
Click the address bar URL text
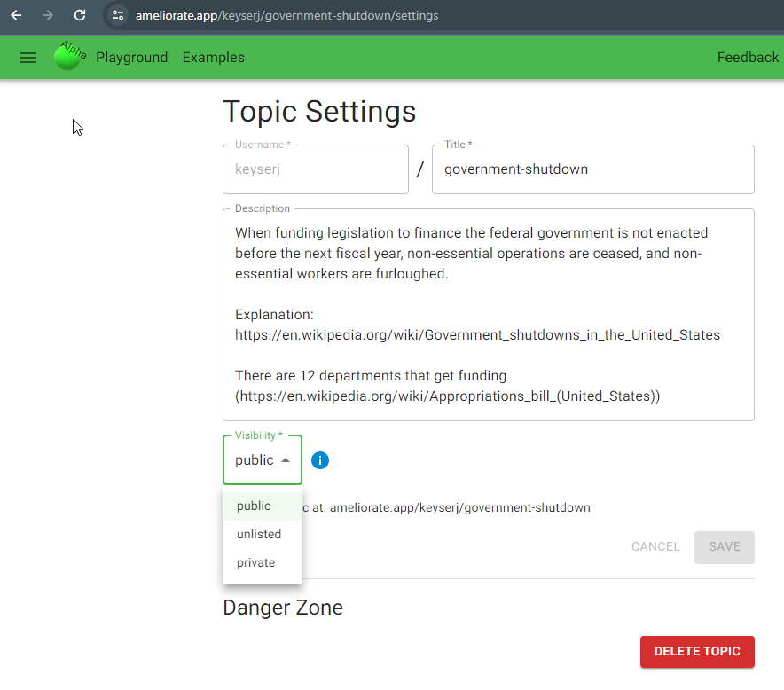286,15
